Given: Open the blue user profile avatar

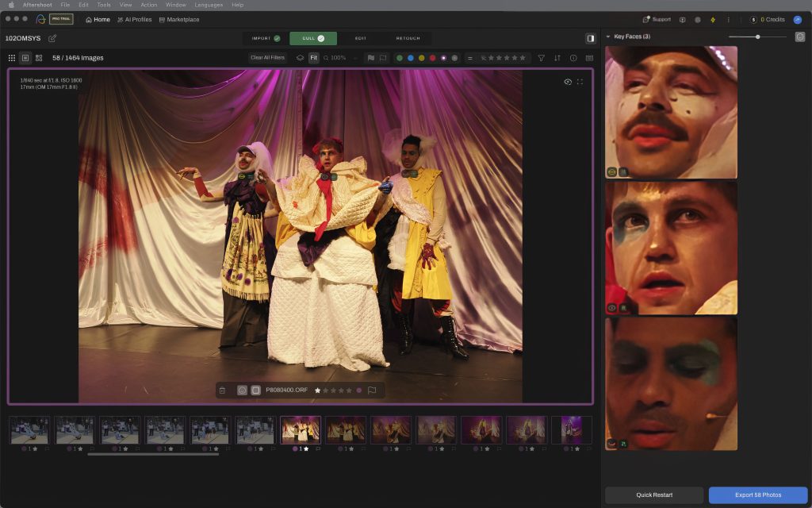Looking at the screenshot, I should click(x=798, y=20).
